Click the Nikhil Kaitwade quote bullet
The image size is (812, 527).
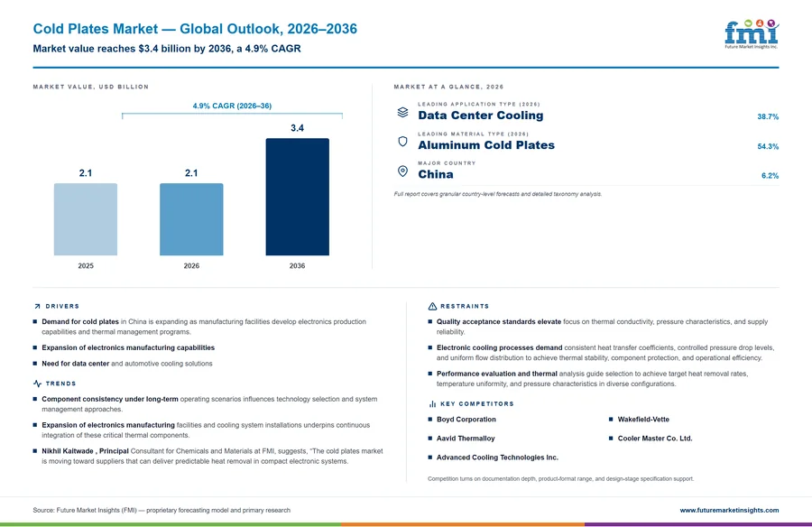(208, 456)
